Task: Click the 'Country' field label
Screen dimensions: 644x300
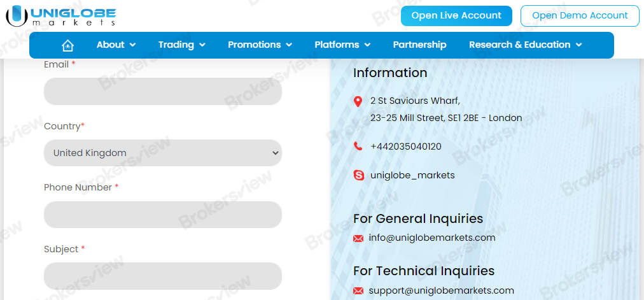Action: click(64, 126)
